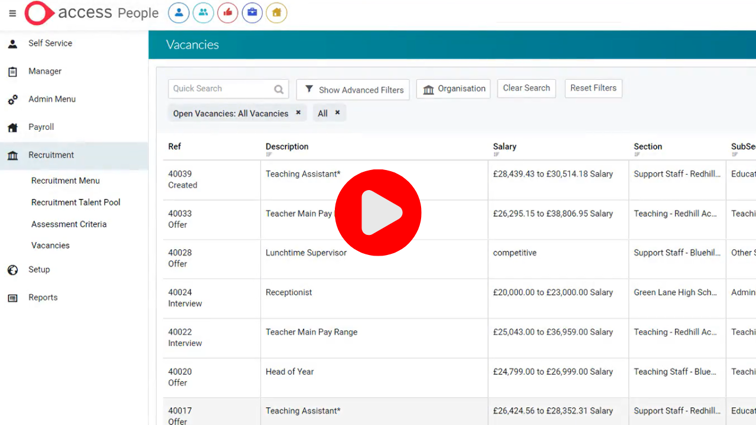This screenshot has height=425, width=756.
Task: Open the team group icon
Action: click(203, 13)
